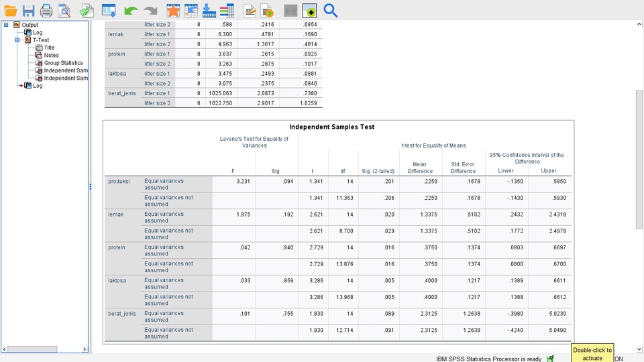644x362 pixels.
Task: Click the Go to Variable icon with down arrow
Action: coord(209,10)
